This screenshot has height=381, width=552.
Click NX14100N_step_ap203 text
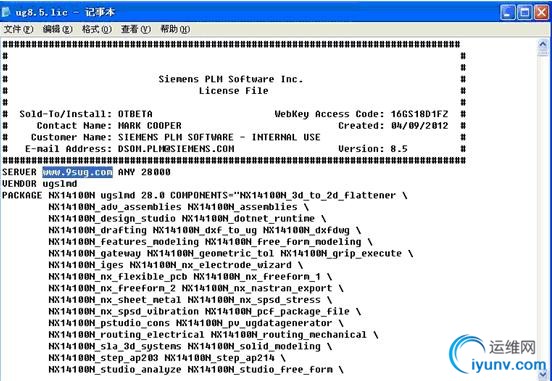point(104,358)
